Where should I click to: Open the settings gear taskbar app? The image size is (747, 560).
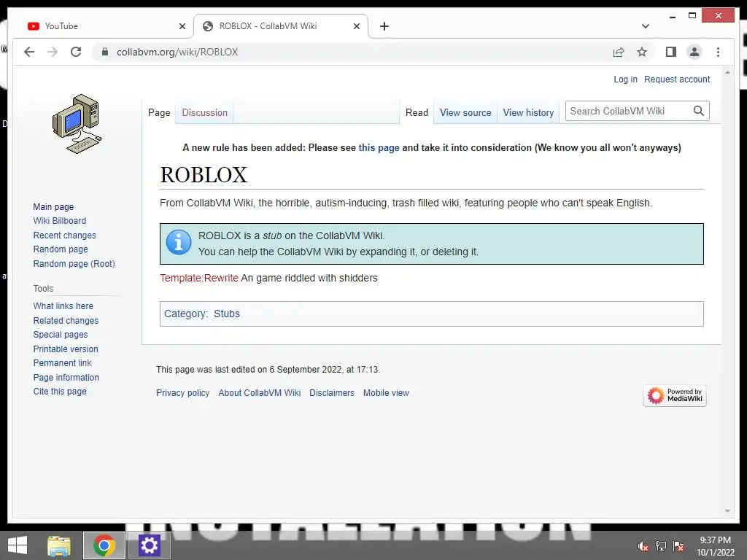149,545
